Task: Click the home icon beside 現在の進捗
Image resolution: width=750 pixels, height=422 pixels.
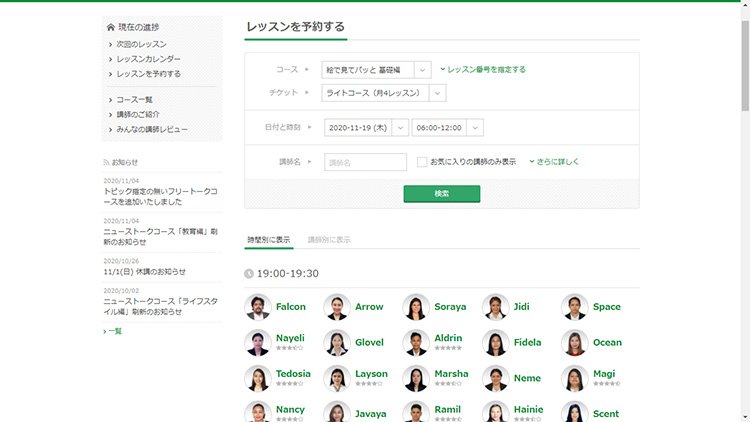Action: click(x=110, y=27)
